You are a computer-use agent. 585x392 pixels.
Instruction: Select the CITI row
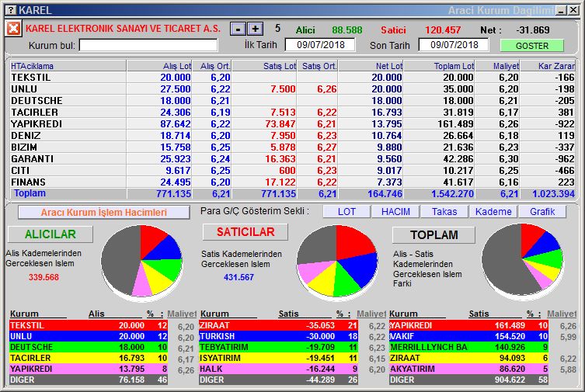click(x=292, y=170)
